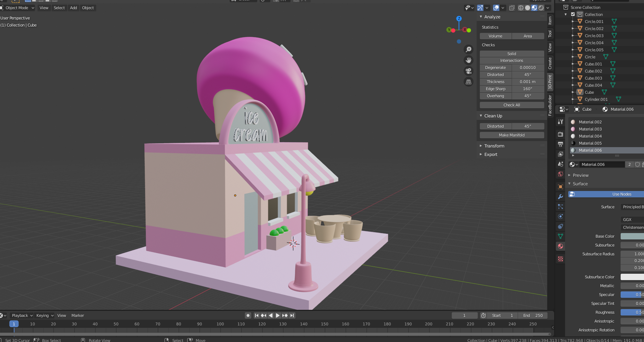Toggle camera view icon in viewport
The width and height of the screenshot is (644, 342).
coord(468,71)
